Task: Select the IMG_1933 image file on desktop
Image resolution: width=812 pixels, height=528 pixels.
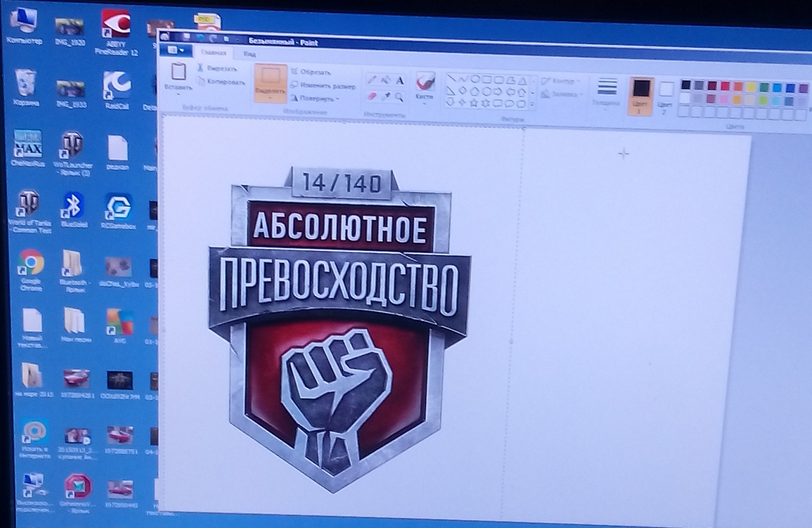Action: click(x=71, y=93)
